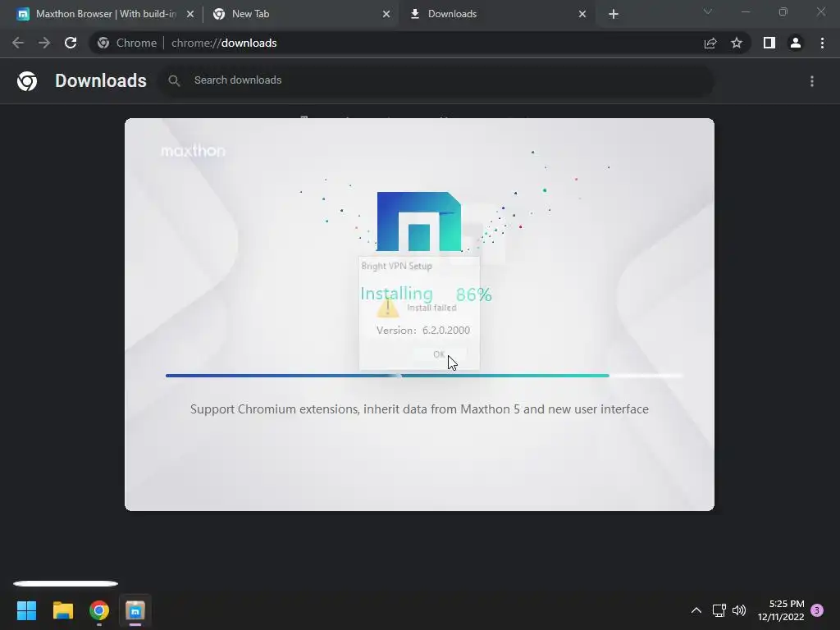Click the installer progress bar
This screenshot has width=840, height=630.
[x=424, y=376]
